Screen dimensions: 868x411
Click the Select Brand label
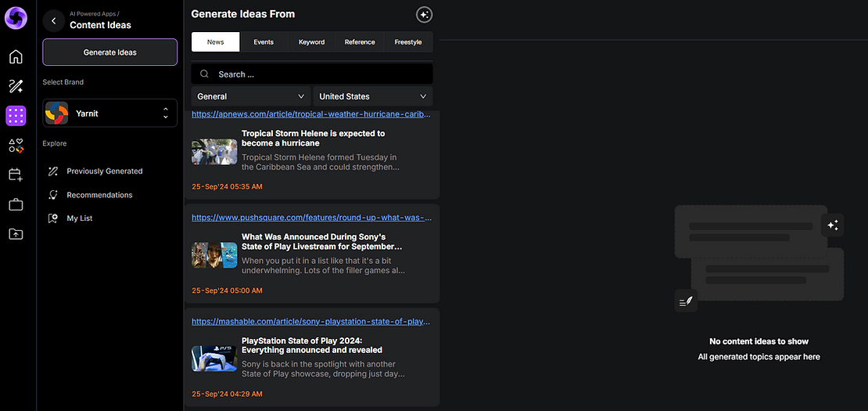coord(63,82)
